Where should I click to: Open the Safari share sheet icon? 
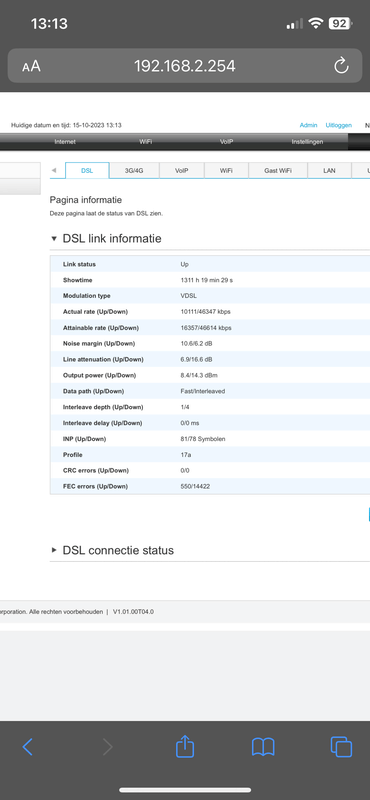[185, 746]
